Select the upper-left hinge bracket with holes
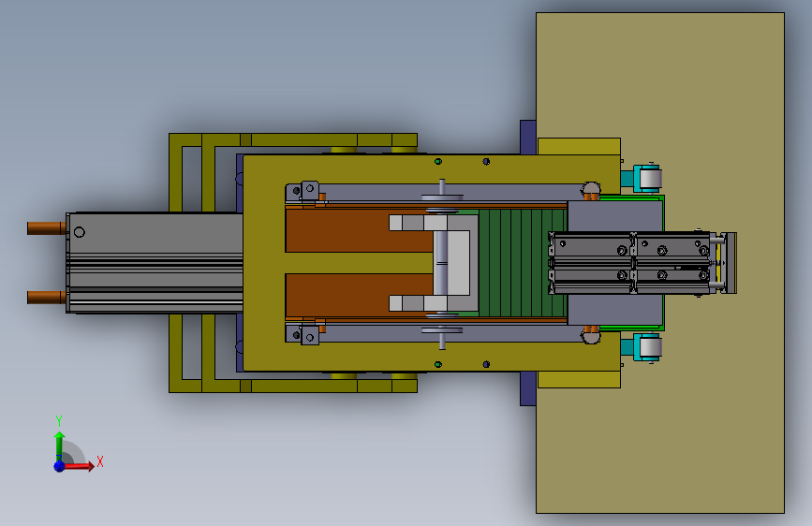Screen dimensions: 812x526 tap(303, 190)
